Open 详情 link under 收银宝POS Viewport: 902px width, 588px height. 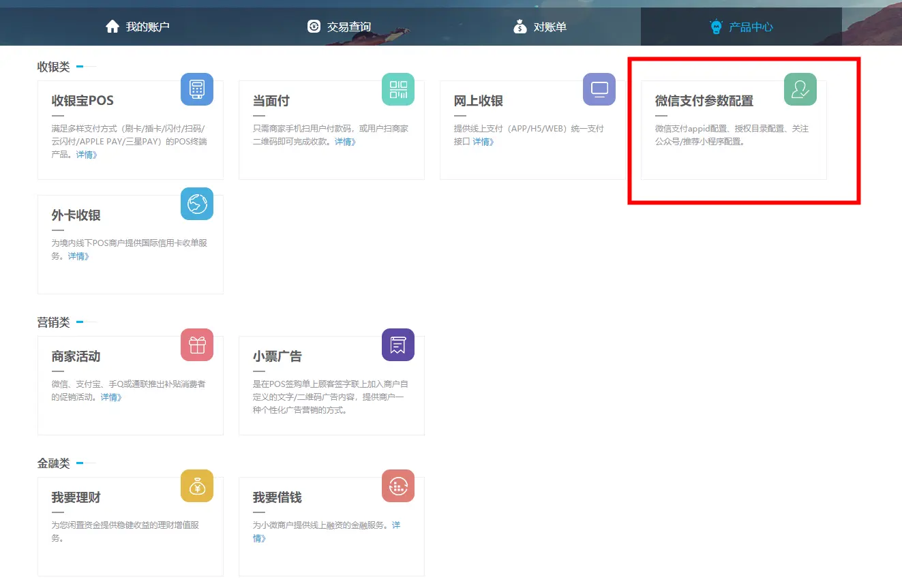coord(87,155)
